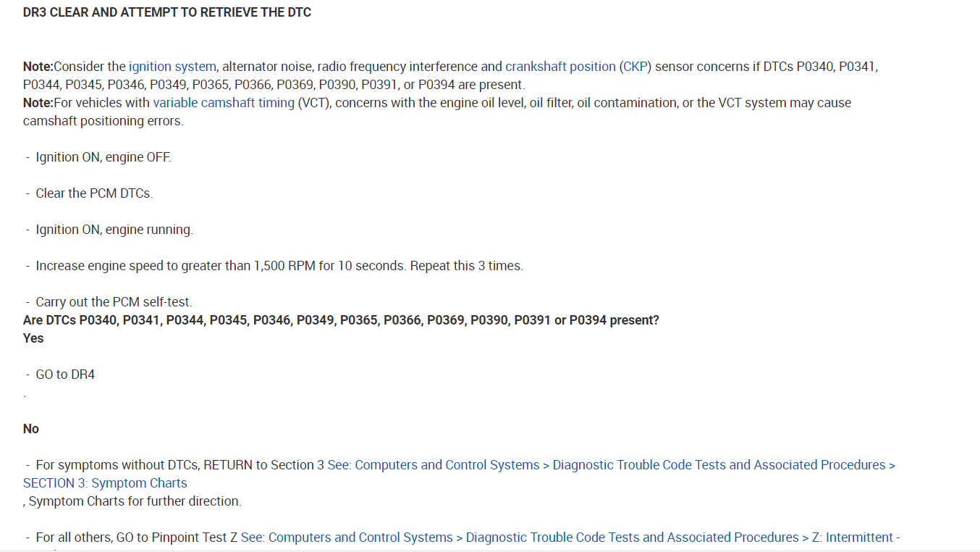Click the bold "Yes" answer label
The width and height of the screenshot is (980, 552).
33,338
